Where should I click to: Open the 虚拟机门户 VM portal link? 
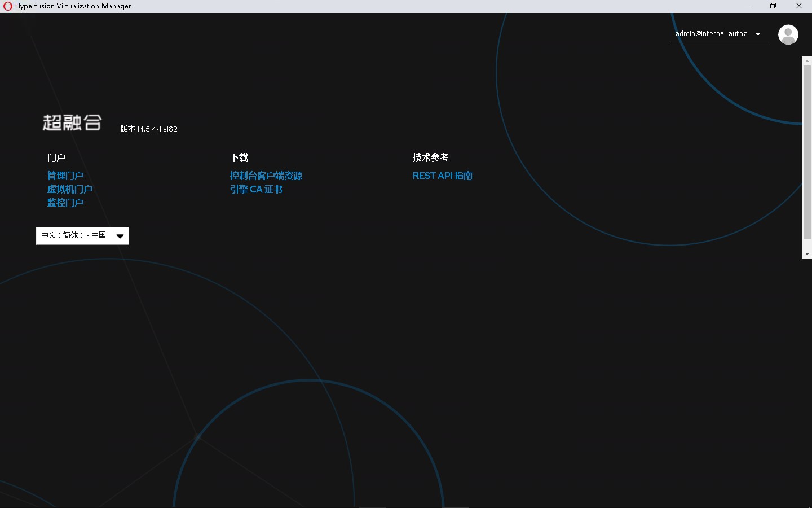(70, 189)
